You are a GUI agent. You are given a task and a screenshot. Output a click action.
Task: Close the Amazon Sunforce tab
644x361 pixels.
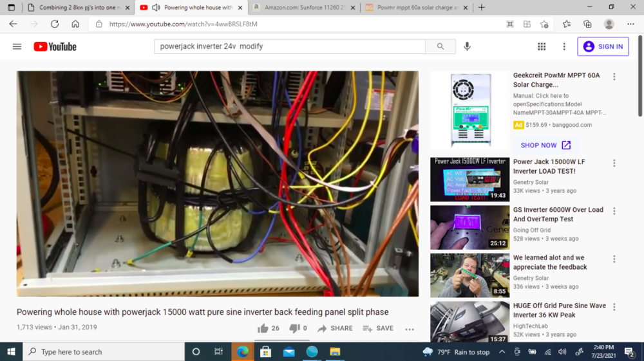pos(352,7)
